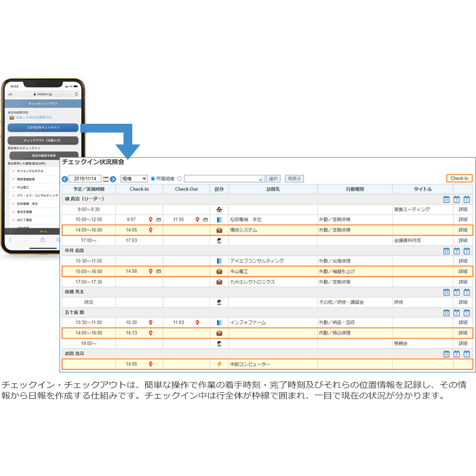This screenshot has width=476, height=476.
Task: Select the radio button beside the text field
Action: click(x=180, y=178)
